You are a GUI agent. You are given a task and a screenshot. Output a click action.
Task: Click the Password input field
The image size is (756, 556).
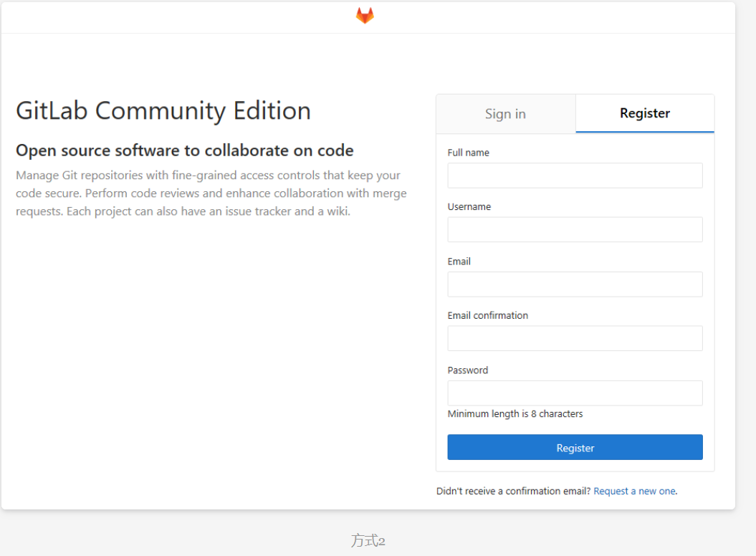pyautogui.click(x=574, y=393)
